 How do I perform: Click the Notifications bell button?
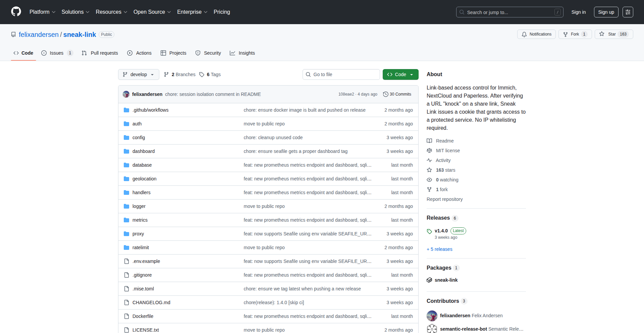[x=536, y=34]
